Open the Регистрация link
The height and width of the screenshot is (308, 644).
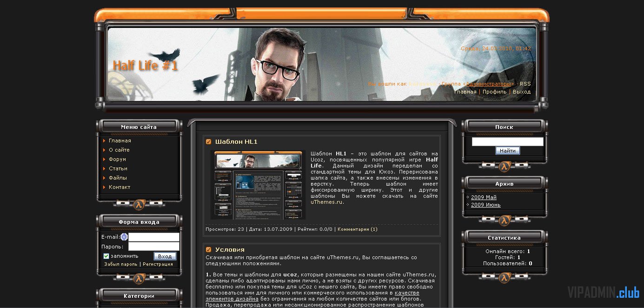(158, 264)
